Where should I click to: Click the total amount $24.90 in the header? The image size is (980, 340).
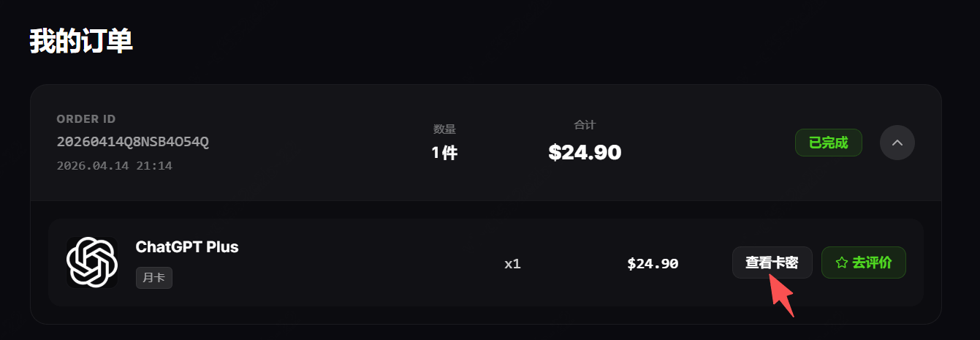click(x=585, y=152)
